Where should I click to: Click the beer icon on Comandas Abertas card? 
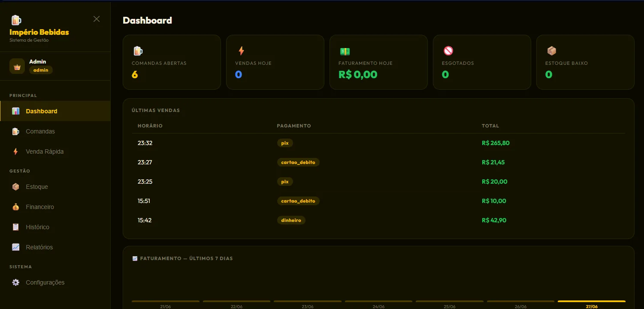[137, 51]
